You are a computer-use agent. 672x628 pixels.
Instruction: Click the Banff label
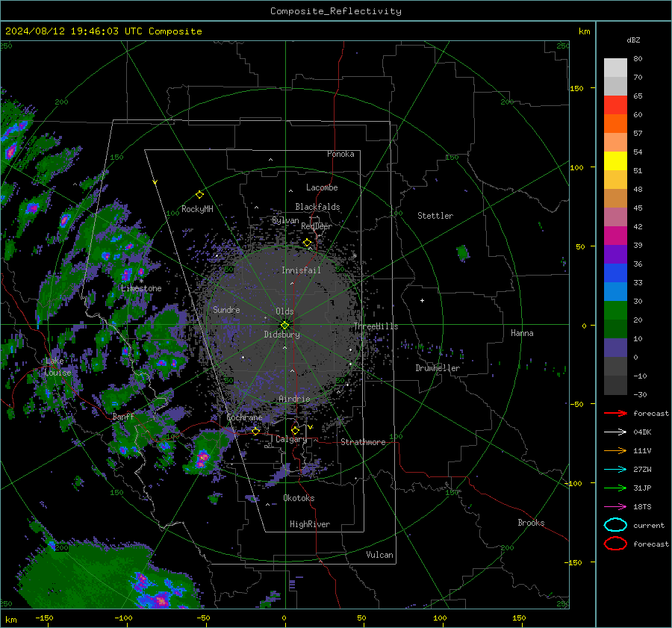tap(123, 417)
